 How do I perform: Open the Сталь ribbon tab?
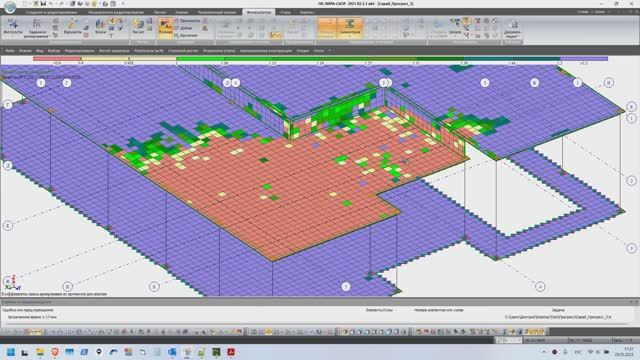point(285,12)
